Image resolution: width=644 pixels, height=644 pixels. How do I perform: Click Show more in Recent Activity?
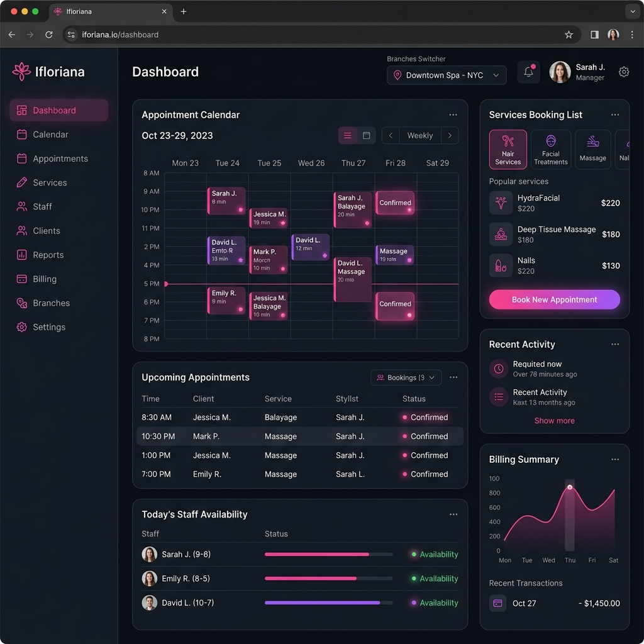point(554,421)
